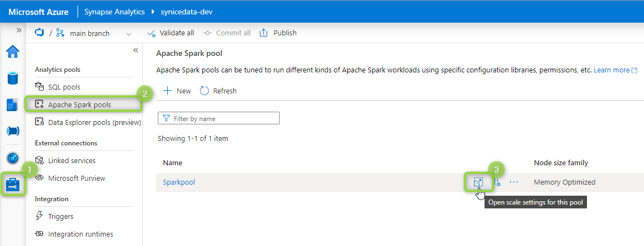The image size is (644, 246).
Task: Open scale settings for Sparkpool
Action: pos(478,182)
